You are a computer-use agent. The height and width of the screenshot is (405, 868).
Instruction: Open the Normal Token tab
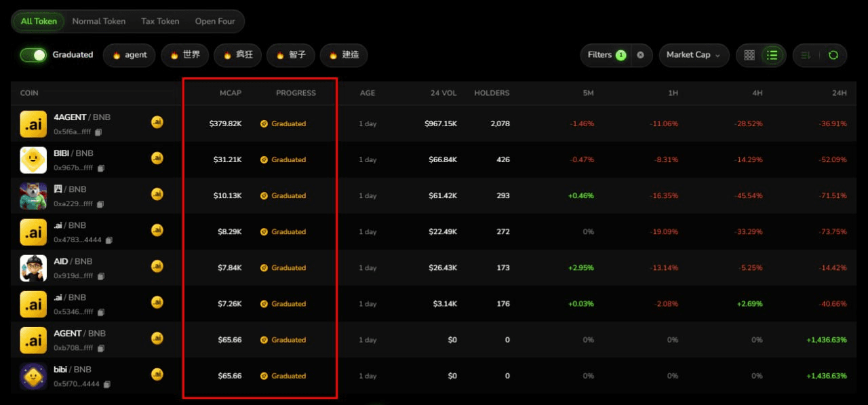coord(99,21)
